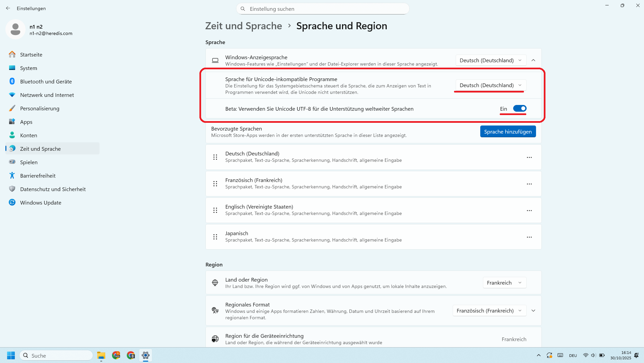This screenshot has height=363, width=644.
Task: Select country in Land oder Region dropdown
Action: (x=504, y=283)
